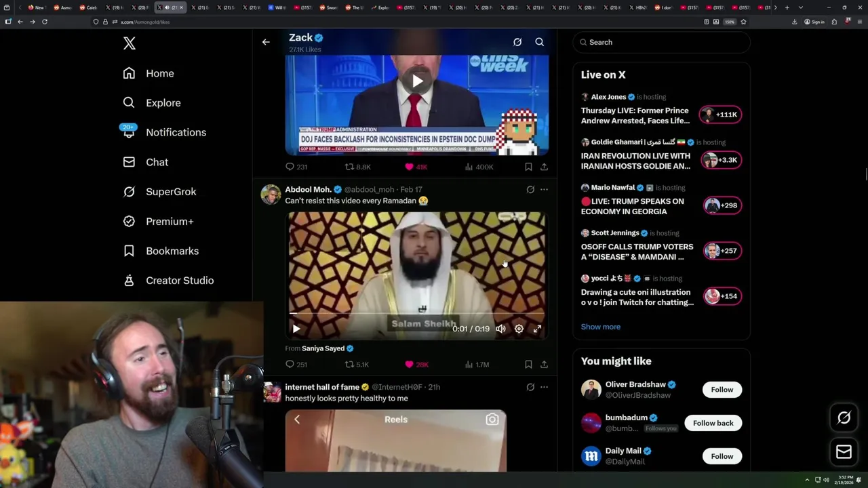Open Premium+ in the sidebar

[159, 221]
